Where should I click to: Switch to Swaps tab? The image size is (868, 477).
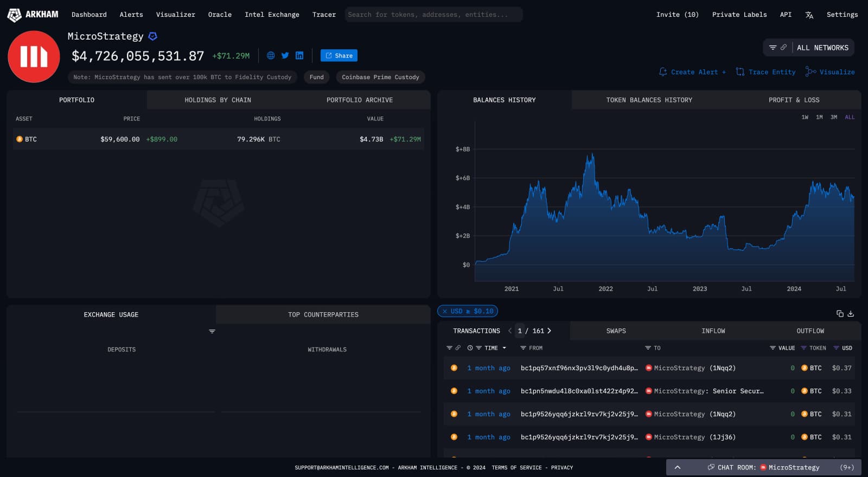pos(616,331)
